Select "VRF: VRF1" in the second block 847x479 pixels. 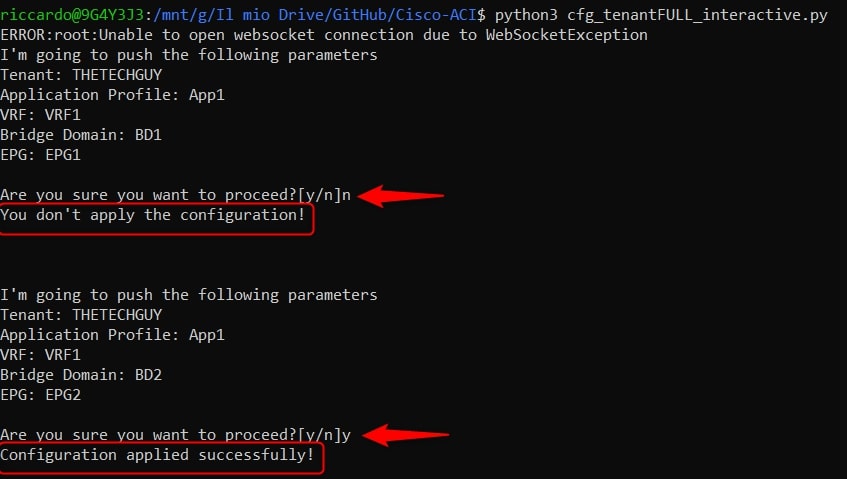40,355
